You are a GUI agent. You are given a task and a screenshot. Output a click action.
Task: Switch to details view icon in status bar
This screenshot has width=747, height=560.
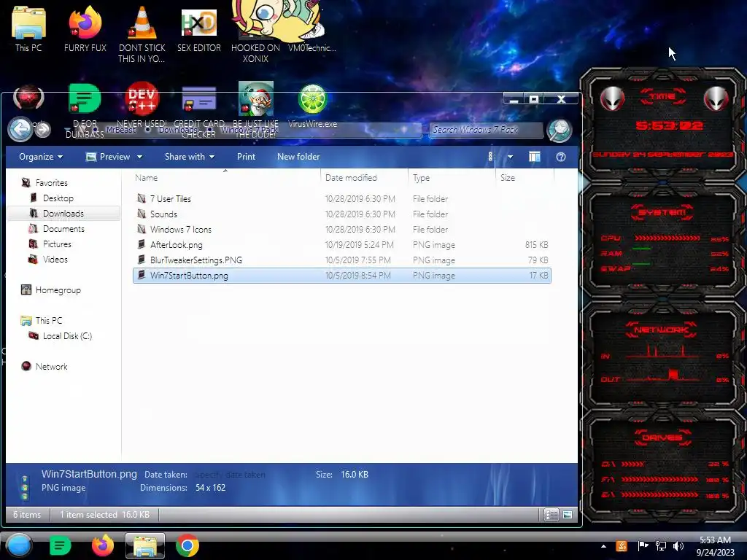point(551,515)
